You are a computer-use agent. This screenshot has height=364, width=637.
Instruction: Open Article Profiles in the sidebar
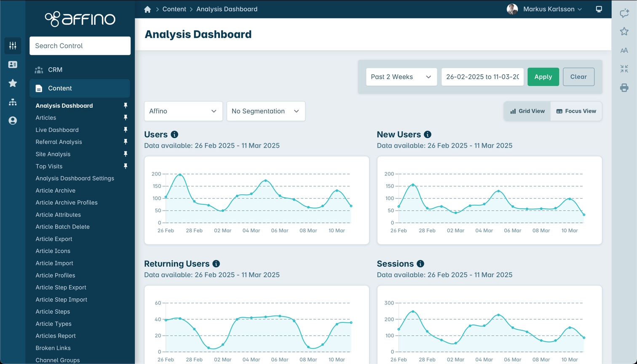[55, 276]
